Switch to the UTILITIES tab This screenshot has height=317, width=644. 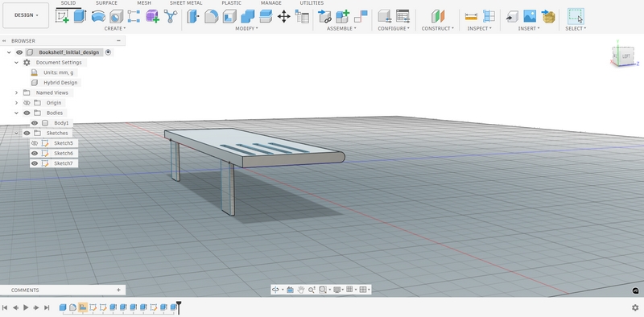point(312,3)
